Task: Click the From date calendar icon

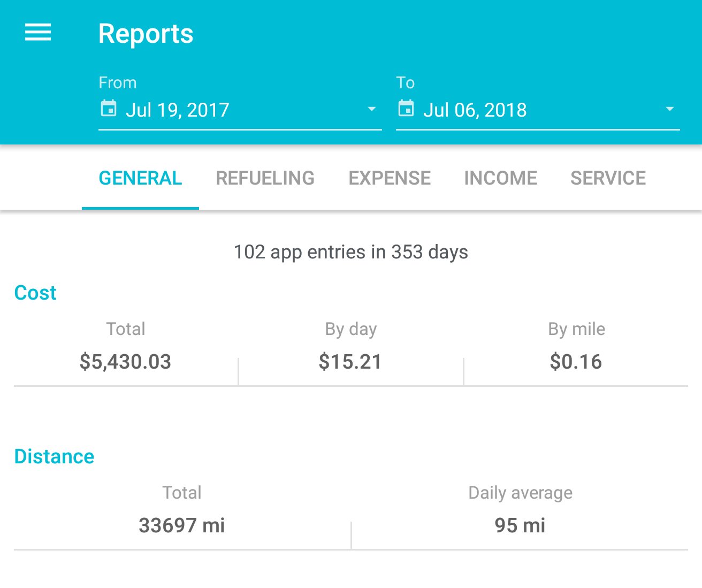Action: (x=109, y=109)
